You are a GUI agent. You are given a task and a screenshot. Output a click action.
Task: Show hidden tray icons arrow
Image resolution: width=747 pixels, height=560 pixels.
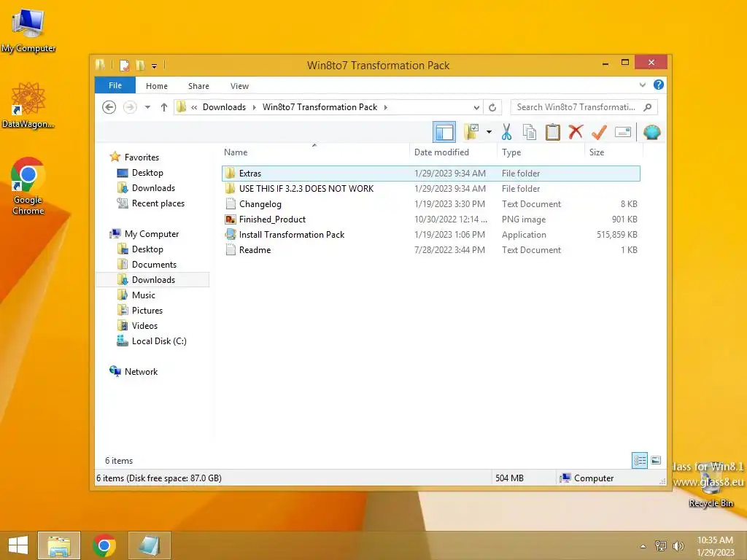click(x=643, y=546)
